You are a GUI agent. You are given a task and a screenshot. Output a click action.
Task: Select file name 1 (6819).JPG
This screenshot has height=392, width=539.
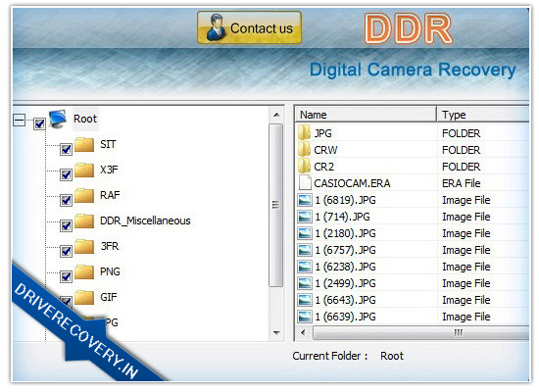[x=345, y=200]
